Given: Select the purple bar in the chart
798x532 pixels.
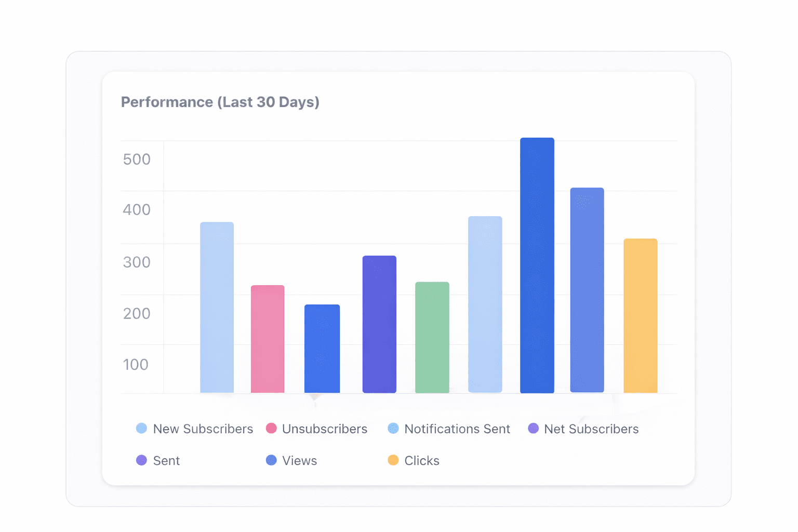Looking at the screenshot, I should click(x=379, y=324).
